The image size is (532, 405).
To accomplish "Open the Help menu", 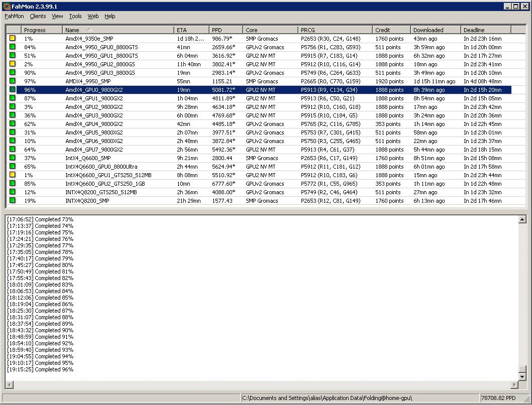I will [x=110, y=16].
